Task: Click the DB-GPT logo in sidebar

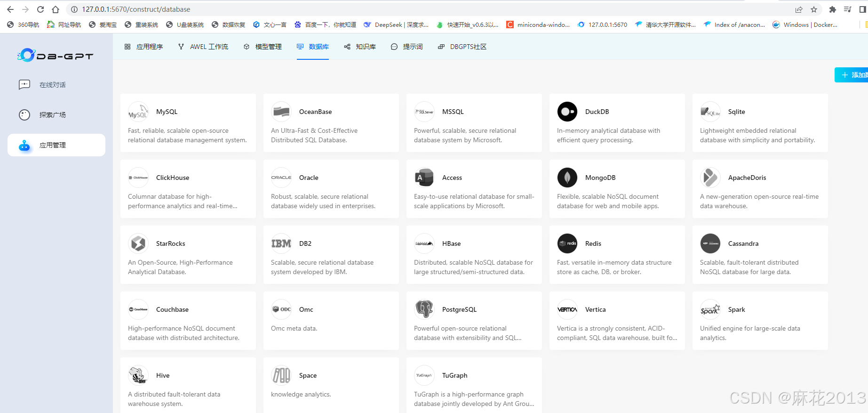Action: pos(56,56)
